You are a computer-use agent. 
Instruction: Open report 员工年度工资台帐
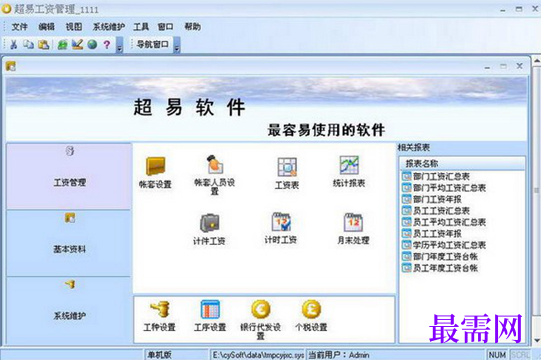[440, 267]
